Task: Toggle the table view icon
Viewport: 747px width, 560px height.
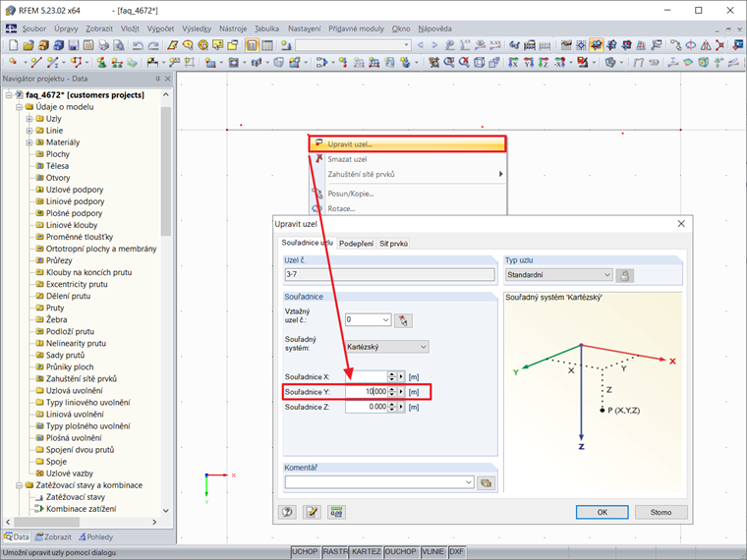Action: [x=267, y=46]
